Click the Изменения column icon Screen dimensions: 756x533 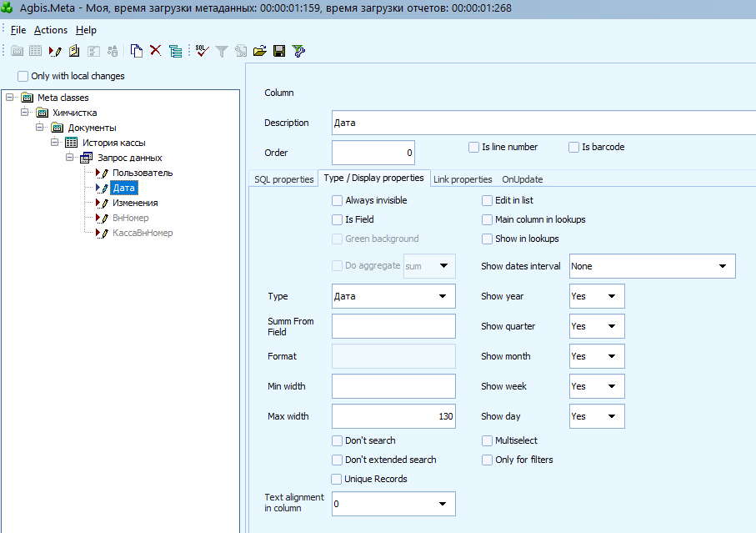click(102, 203)
